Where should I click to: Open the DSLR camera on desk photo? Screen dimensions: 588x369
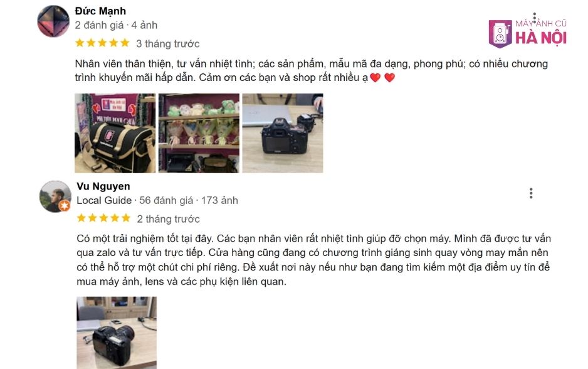pos(283,133)
